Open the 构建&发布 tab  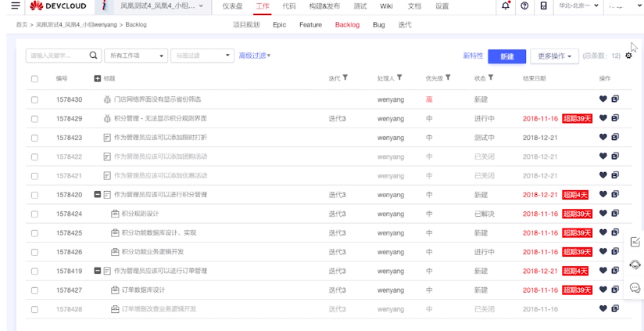pos(324,6)
